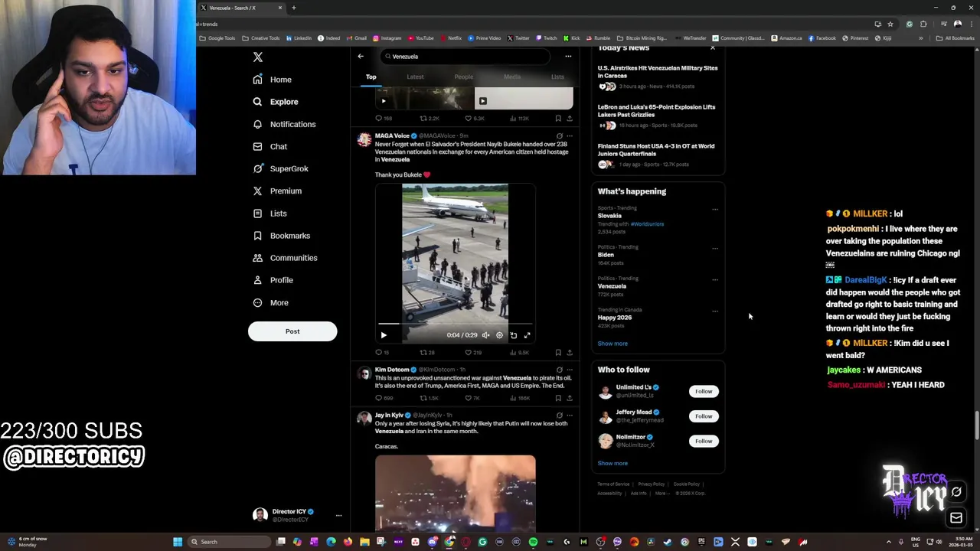Select the Top results tab

coord(371,77)
